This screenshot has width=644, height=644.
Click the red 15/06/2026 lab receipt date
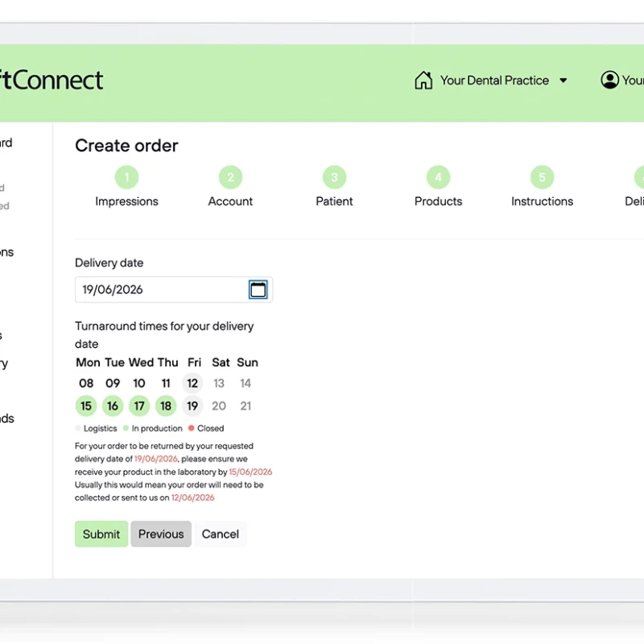click(250, 472)
